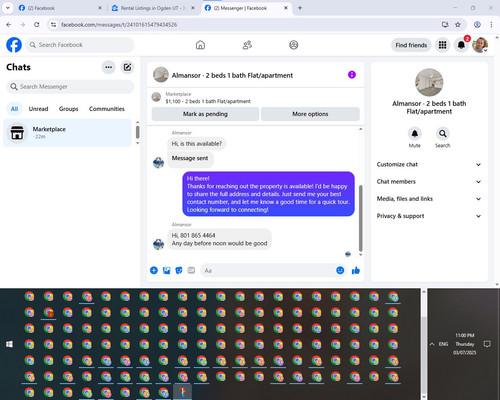The width and height of the screenshot is (500, 400).
Task: Open the account profile picture menu
Action: coord(480,45)
